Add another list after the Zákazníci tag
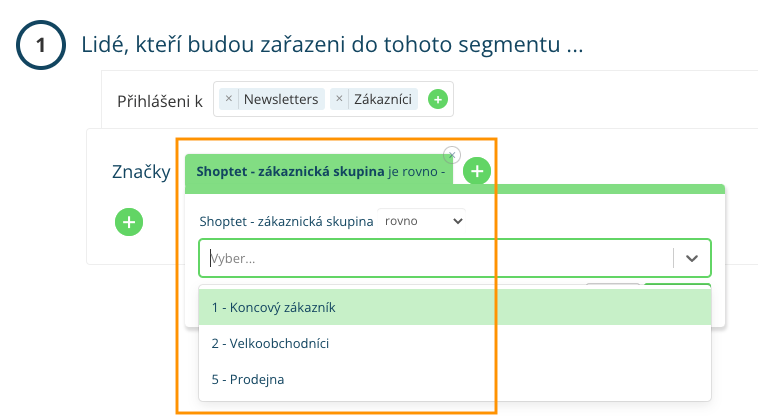 437,99
